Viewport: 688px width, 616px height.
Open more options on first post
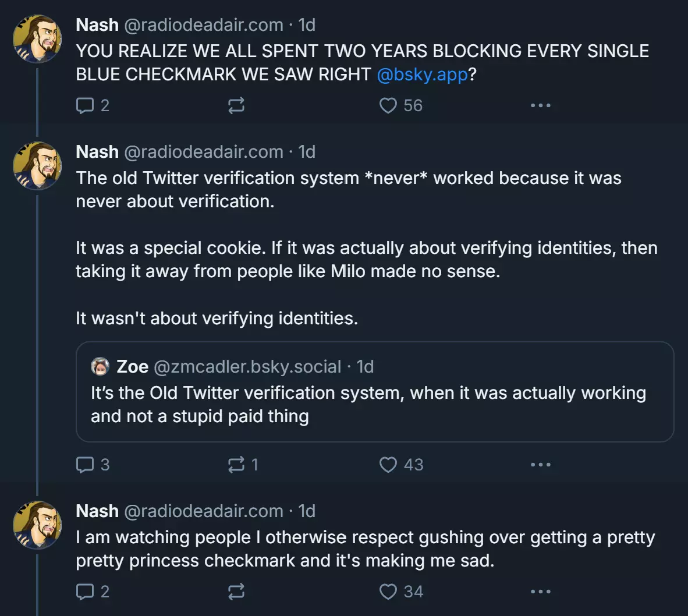click(x=541, y=105)
